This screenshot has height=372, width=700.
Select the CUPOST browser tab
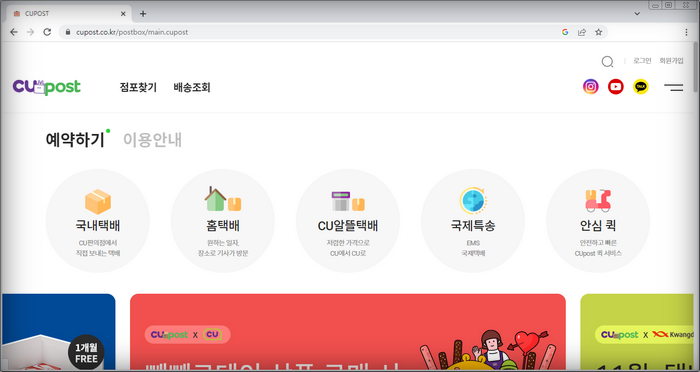69,13
